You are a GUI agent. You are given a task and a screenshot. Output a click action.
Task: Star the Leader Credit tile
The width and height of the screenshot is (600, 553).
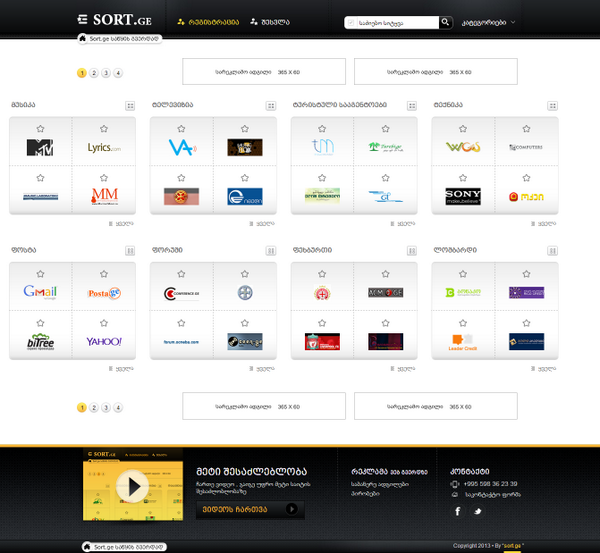pyautogui.click(x=463, y=323)
